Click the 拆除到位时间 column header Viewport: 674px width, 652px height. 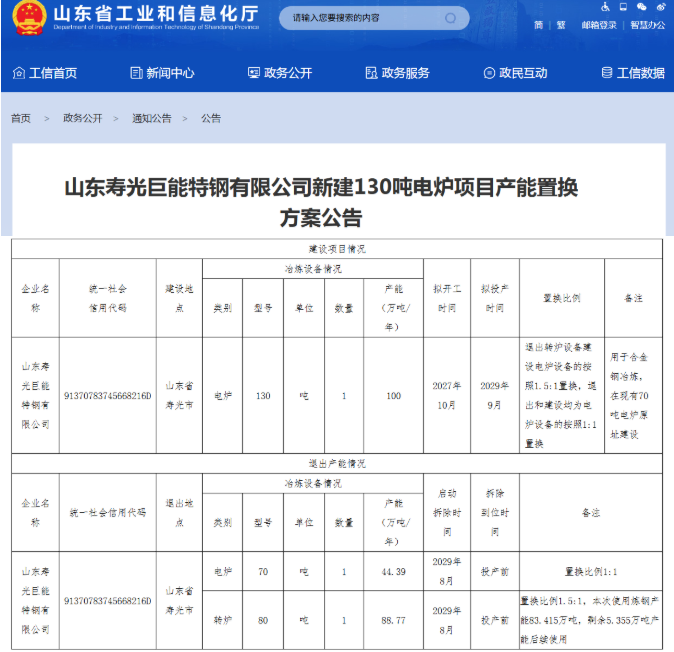[495, 513]
